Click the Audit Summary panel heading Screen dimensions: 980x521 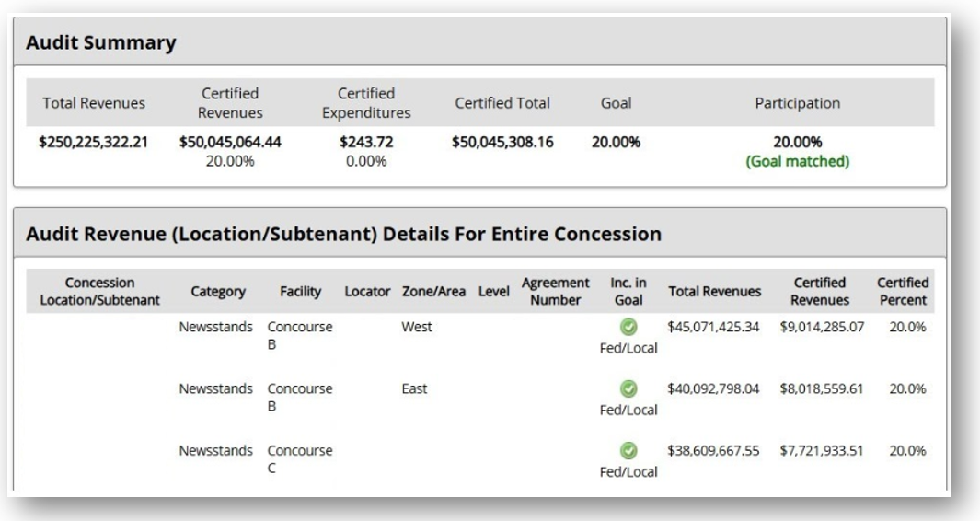100,42
